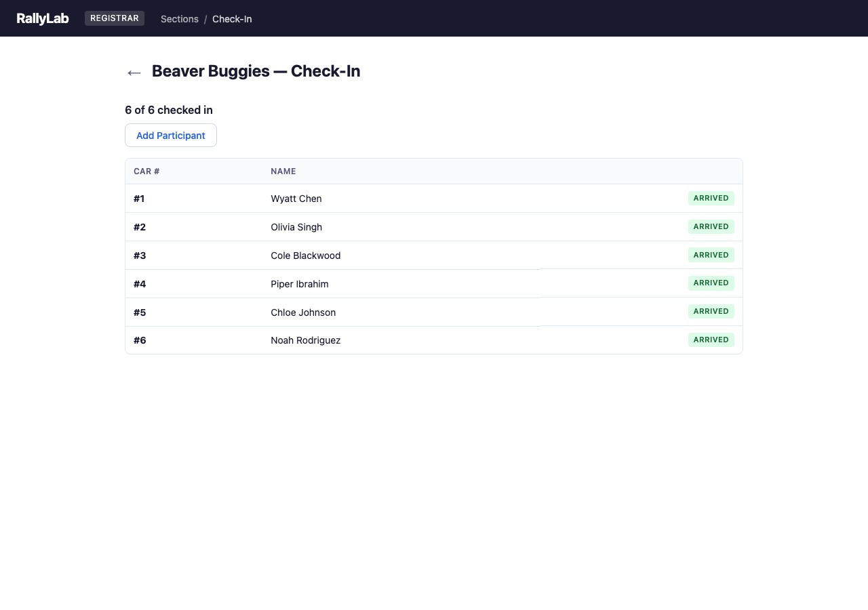Toggle Piper Ibrahim's ARRIVED status
868x610 pixels.
click(x=711, y=283)
